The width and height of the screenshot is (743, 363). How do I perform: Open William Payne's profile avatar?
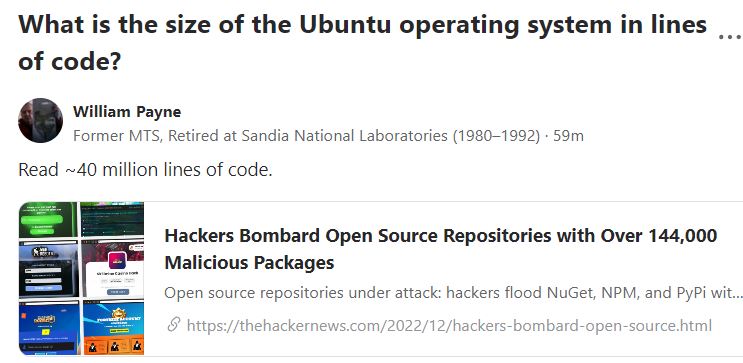point(40,120)
